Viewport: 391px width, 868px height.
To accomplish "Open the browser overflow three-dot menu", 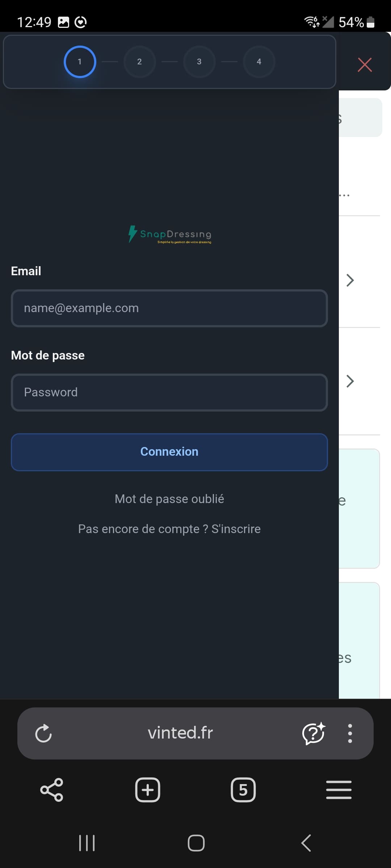I will [350, 733].
